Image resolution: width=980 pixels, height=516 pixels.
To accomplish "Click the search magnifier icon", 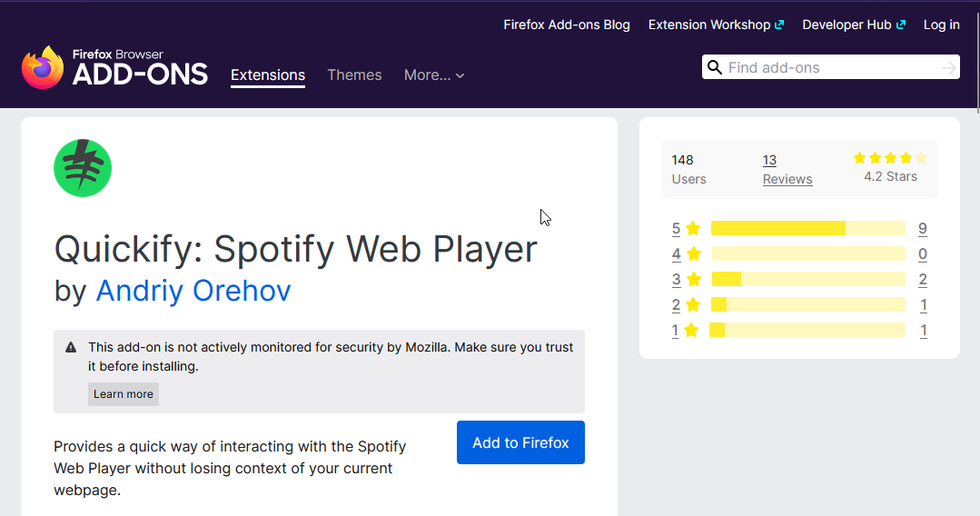I will (715, 67).
